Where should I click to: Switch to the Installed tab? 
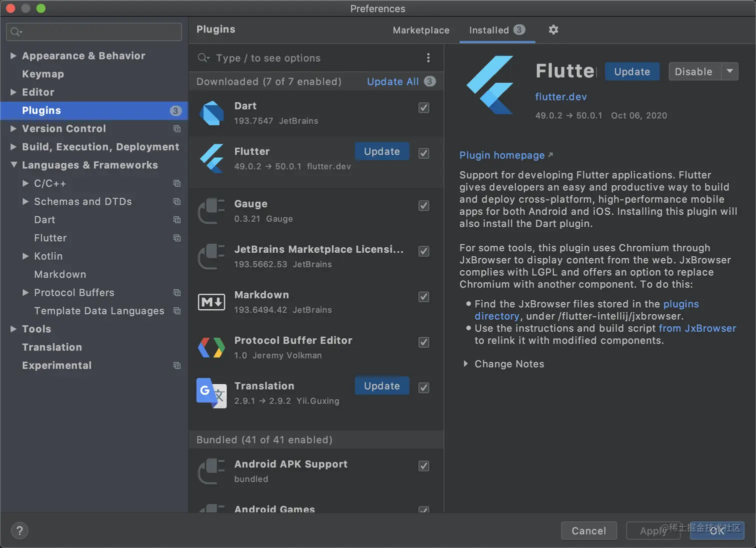[497, 30]
